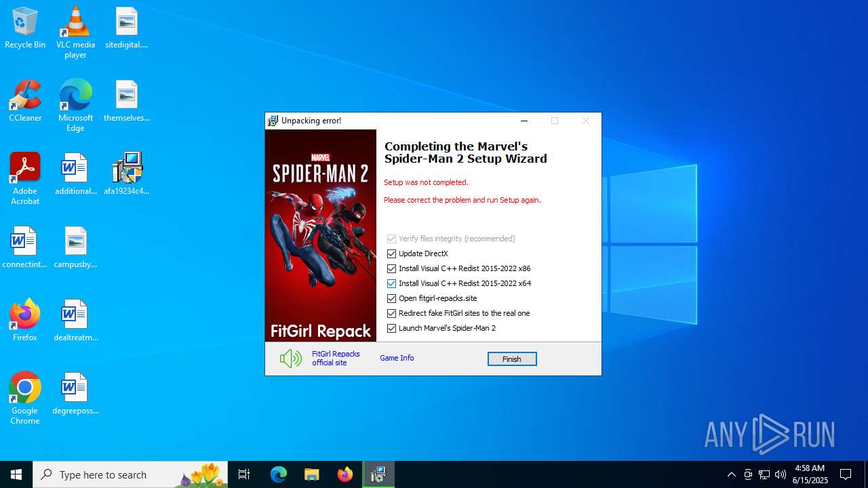Click the installer icon in the title bar
The image size is (868, 488).
point(273,121)
